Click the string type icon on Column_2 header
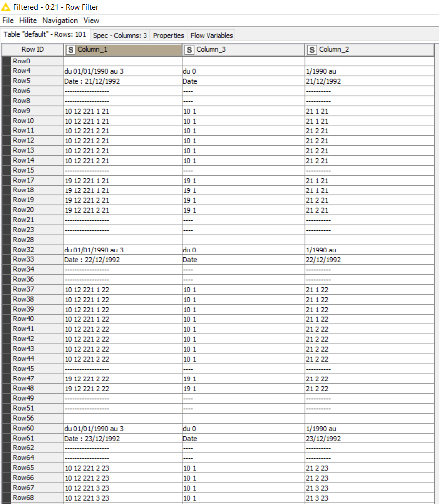The height and width of the screenshot is (504, 439). coord(311,50)
